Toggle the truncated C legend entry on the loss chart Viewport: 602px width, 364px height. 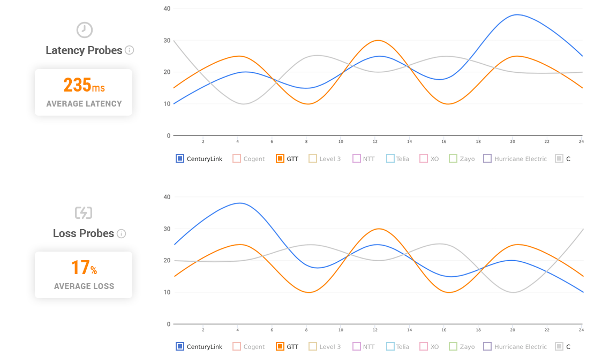pos(559,346)
